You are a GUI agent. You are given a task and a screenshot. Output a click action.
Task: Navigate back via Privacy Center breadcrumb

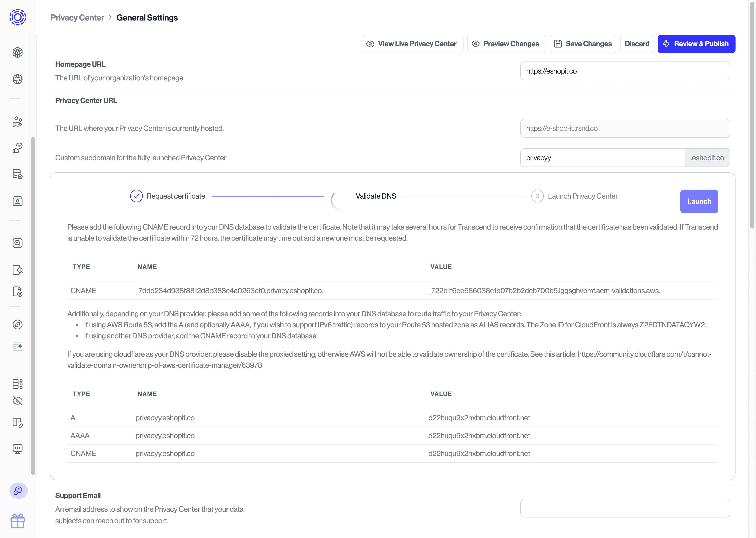pos(77,18)
